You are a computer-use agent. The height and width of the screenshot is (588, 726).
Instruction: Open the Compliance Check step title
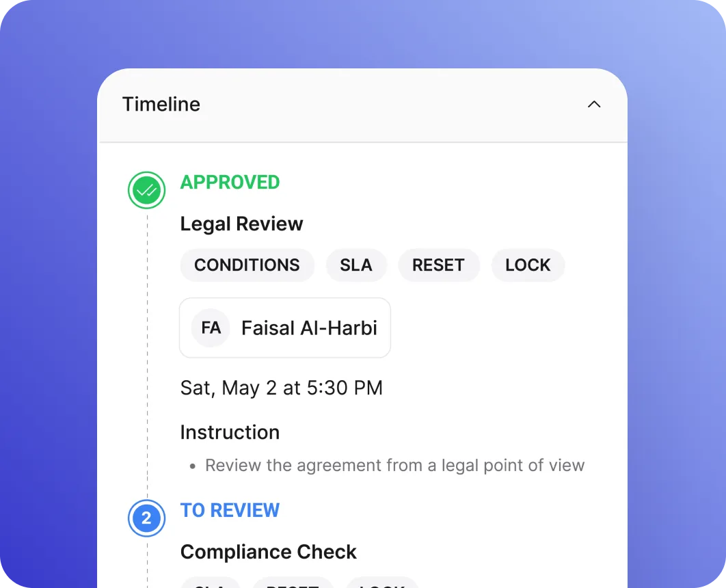[x=269, y=552]
